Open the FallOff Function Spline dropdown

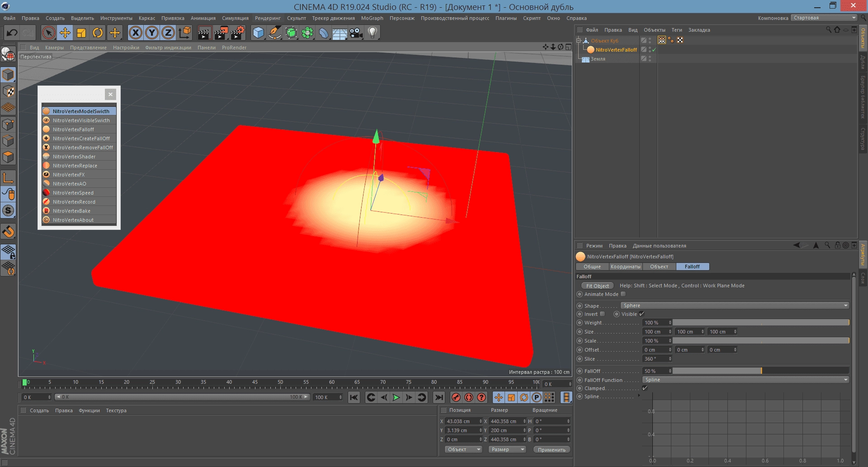point(746,380)
